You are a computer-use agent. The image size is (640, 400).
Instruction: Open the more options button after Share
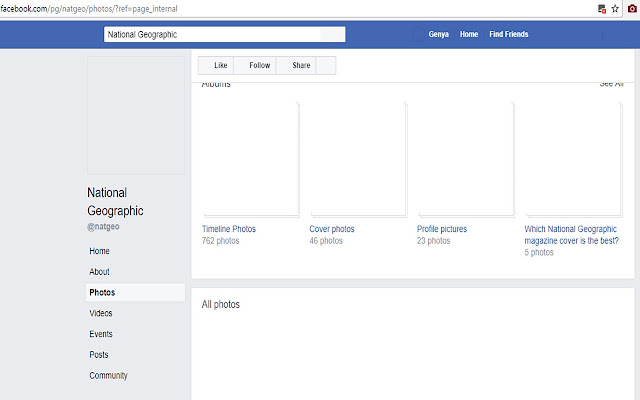coord(326,65)
